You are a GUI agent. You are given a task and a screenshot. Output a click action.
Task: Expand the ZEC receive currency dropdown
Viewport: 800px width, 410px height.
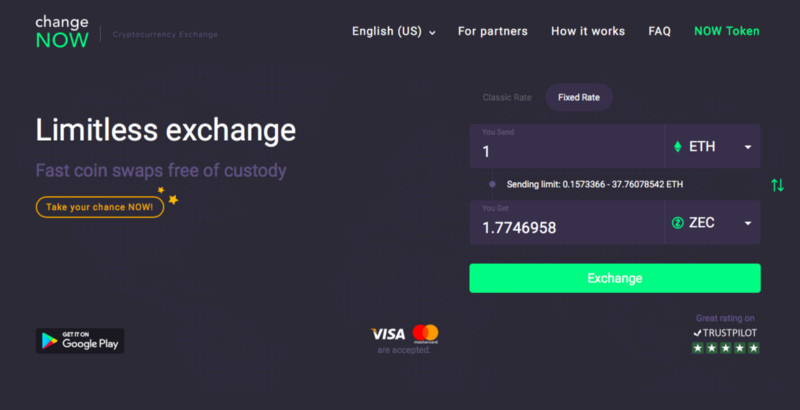coord(747,223)
